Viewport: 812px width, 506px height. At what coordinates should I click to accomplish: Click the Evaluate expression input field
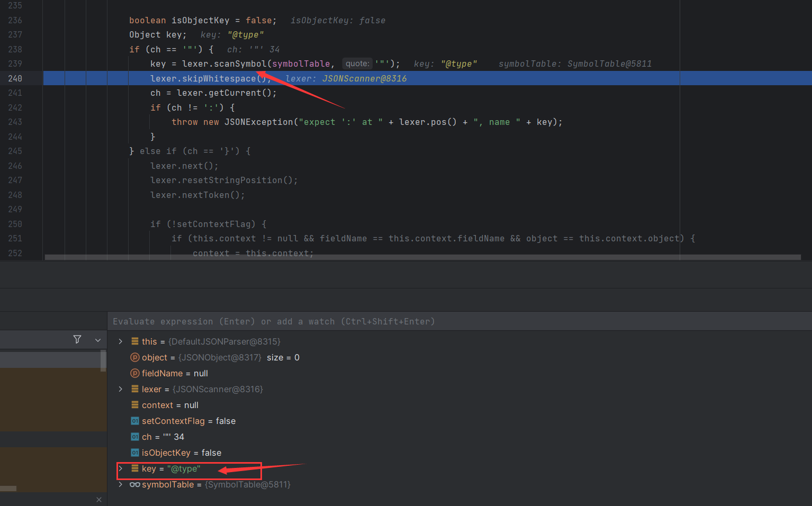click(x=459, y=321)
